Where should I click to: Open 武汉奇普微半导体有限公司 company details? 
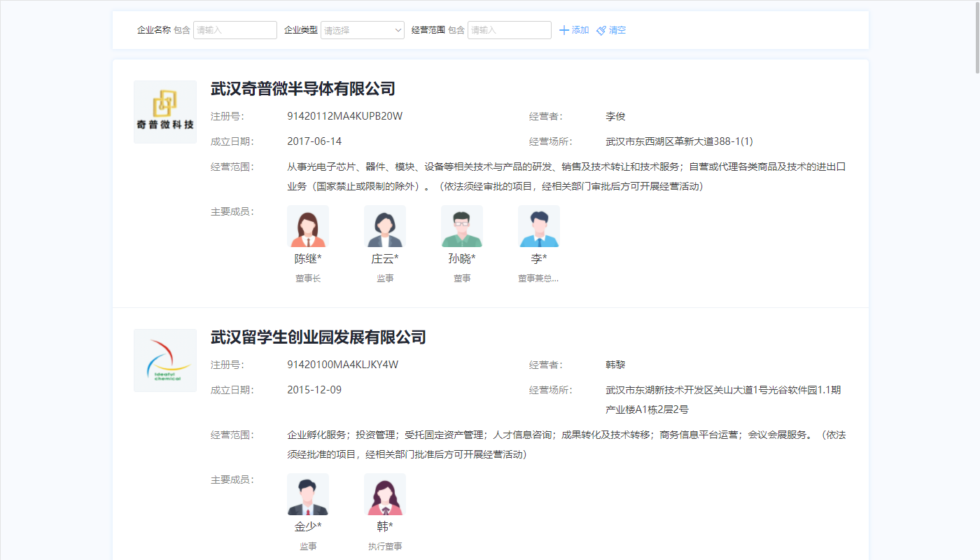click(301, 89)
